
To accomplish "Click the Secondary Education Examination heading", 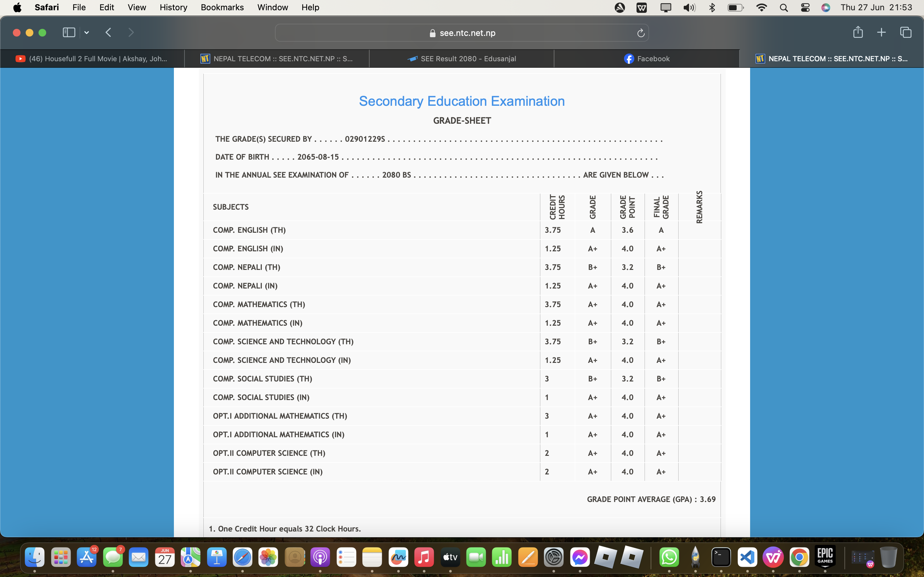I will 462,101.
